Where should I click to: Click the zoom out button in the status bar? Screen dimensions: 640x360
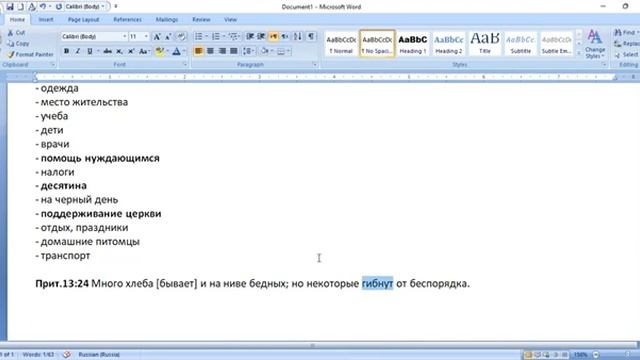596,355
